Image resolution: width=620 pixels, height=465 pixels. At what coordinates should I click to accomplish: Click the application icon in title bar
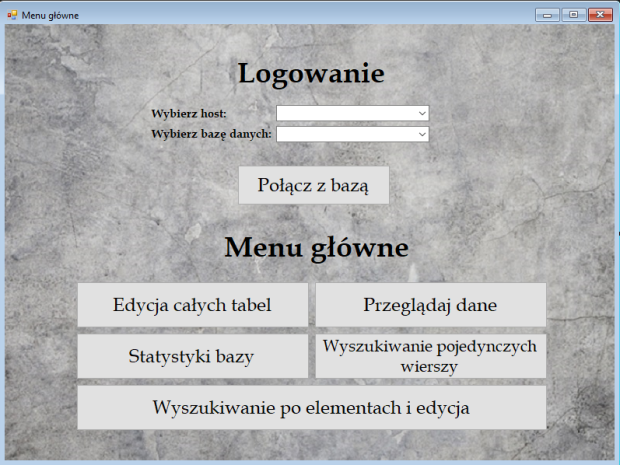(12, 15)
